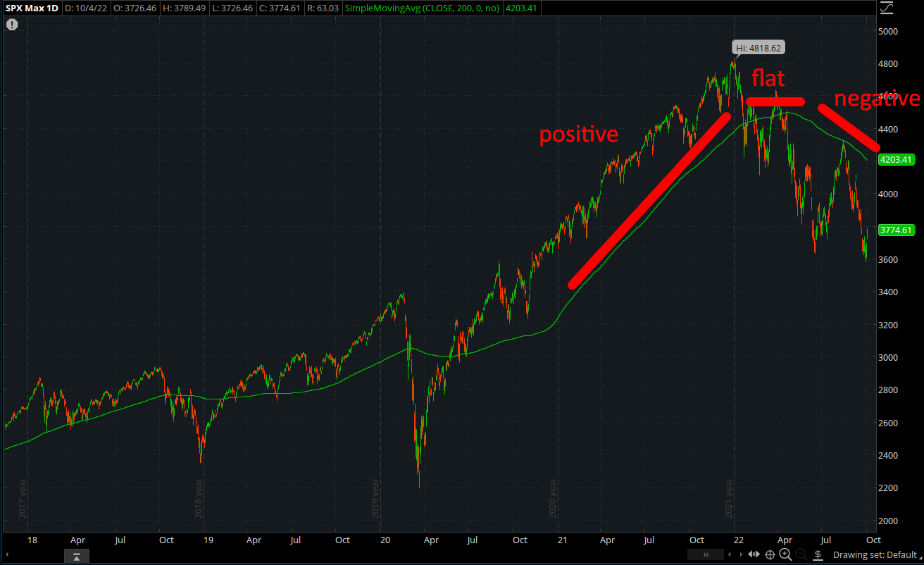The height and width of the screenshot is (565, 924).
Task: Click the exclamation alert icon below the symbol
Action: coord(12,25)
